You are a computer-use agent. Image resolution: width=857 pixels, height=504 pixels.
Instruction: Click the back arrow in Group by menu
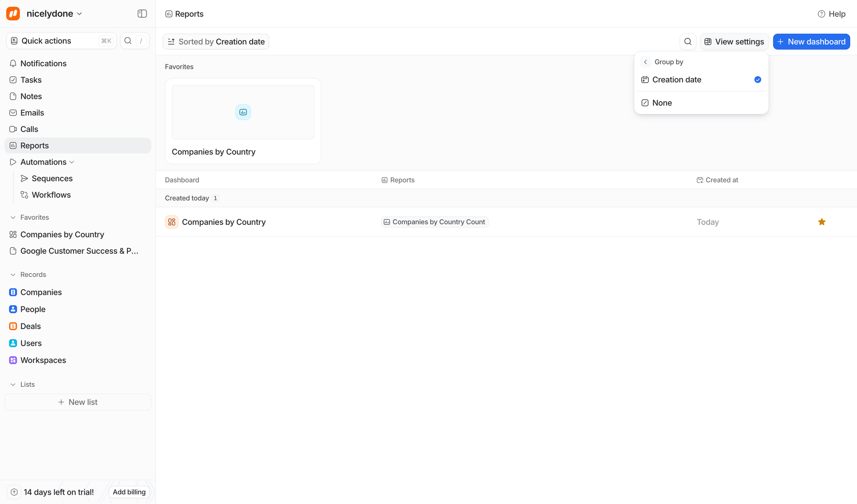click(x=646, y=62)
